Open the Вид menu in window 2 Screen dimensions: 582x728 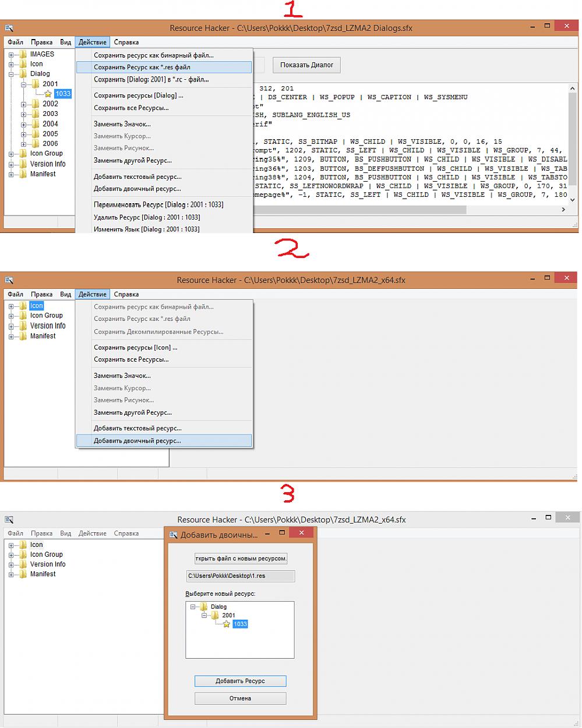pyautogui.click(x=66, y=294)
